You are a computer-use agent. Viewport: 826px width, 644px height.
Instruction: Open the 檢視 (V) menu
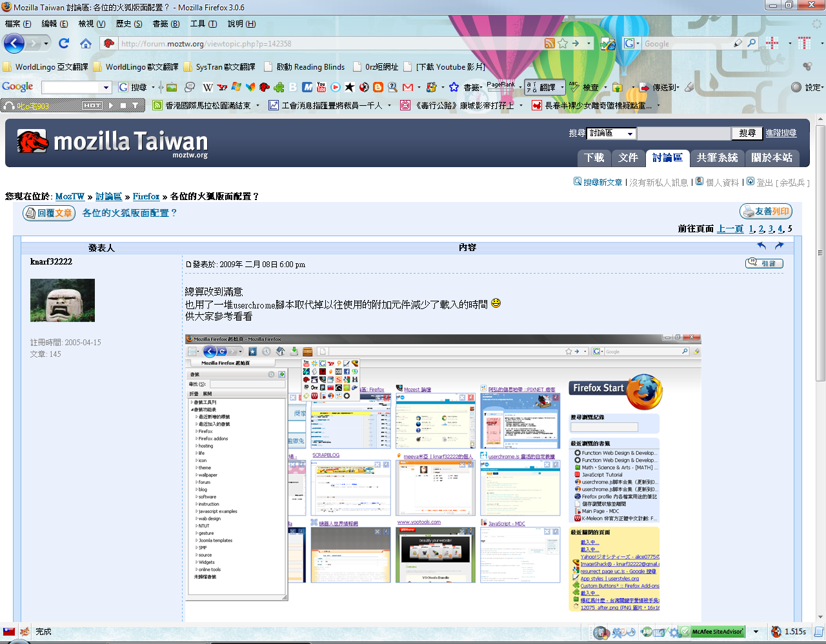pyautogui.click(x=92, y=24)
